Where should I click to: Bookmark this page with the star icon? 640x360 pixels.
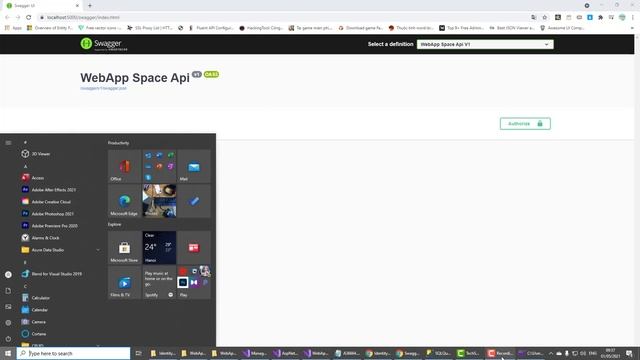click(544, 17)
